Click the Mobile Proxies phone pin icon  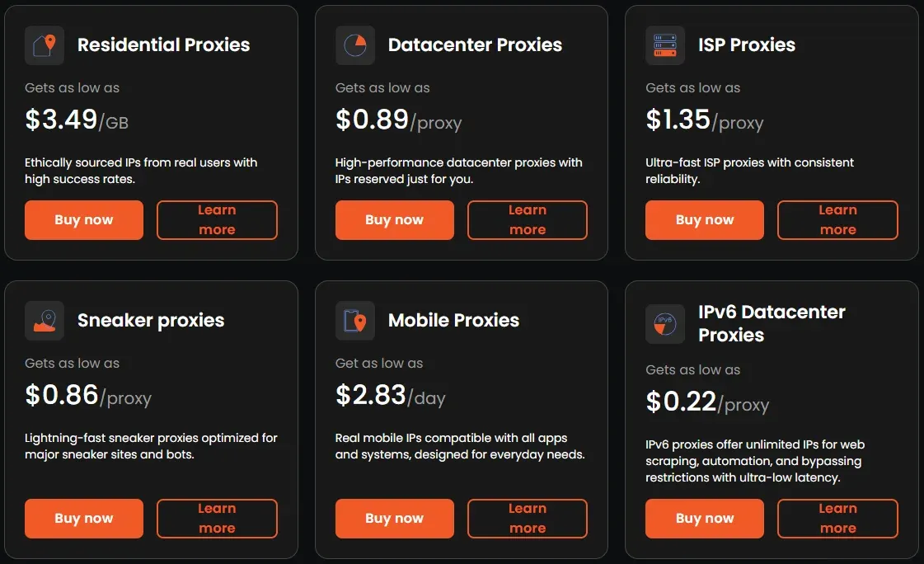pos(354,321)
